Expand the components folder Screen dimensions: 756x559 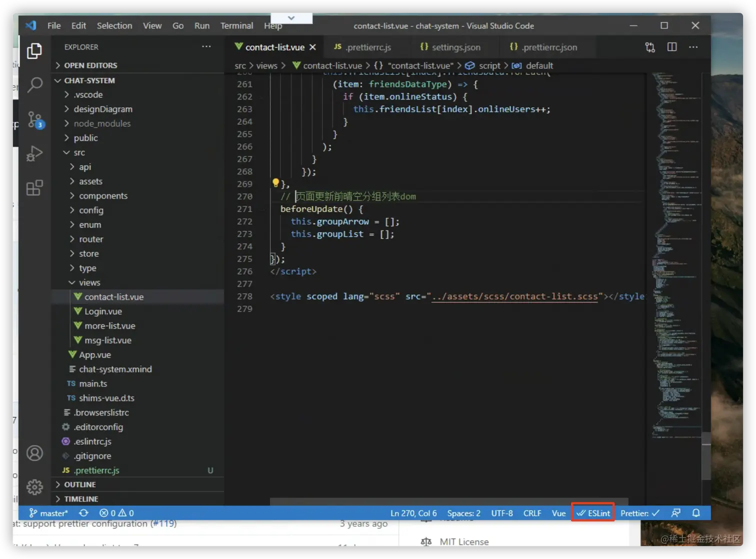pyautogui.click(x=137, y=196)
